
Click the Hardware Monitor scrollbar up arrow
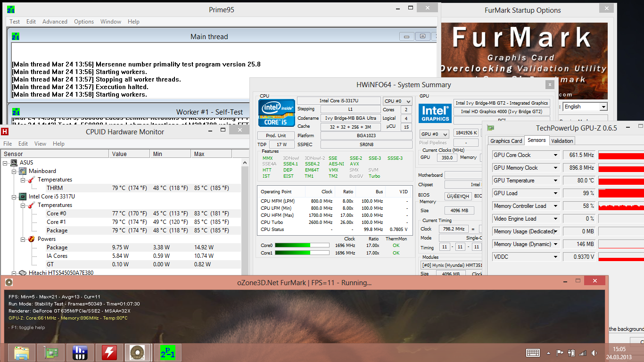245,163
